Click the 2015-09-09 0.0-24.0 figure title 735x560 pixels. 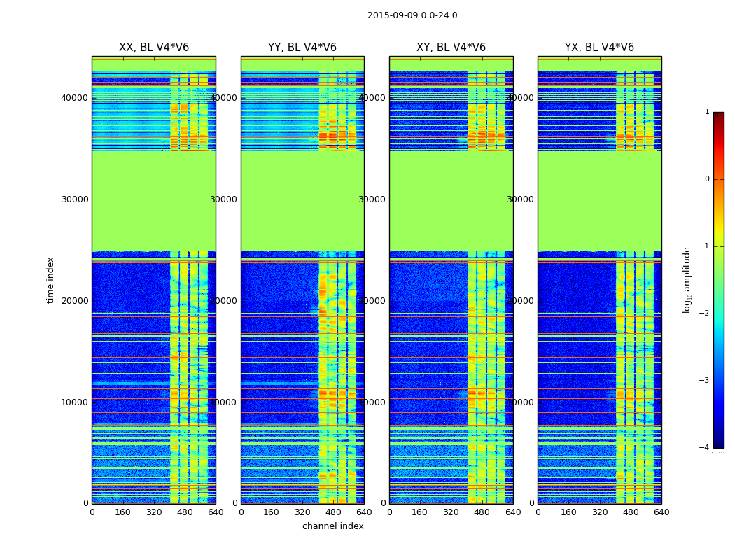[x=412, y=15]
